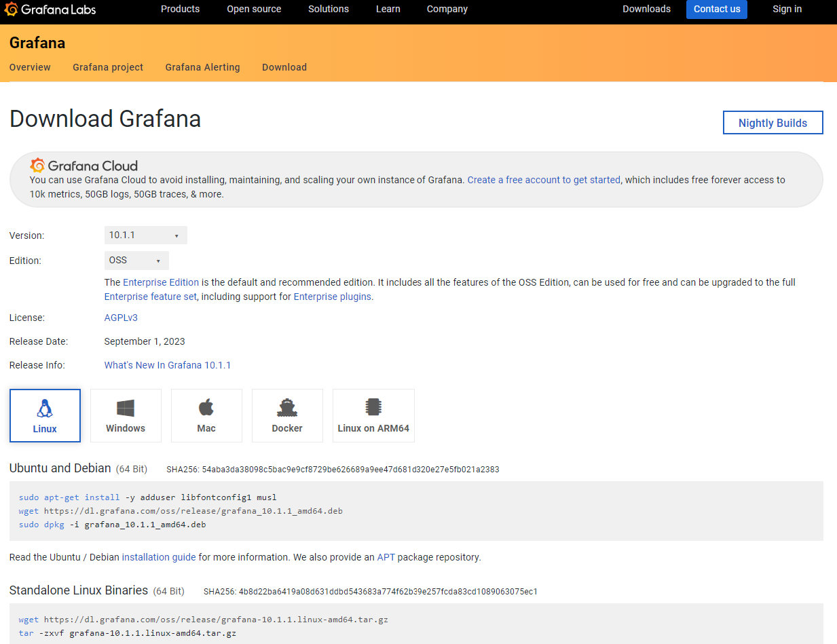This screenshot has width=837, height=644.
Task: Follow Create a free account link
Action: (544, 180)
